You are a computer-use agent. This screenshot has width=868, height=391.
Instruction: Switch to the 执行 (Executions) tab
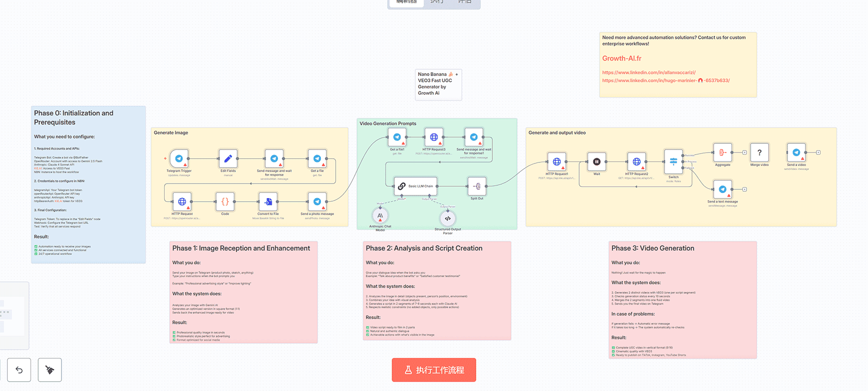pos(437,2)
